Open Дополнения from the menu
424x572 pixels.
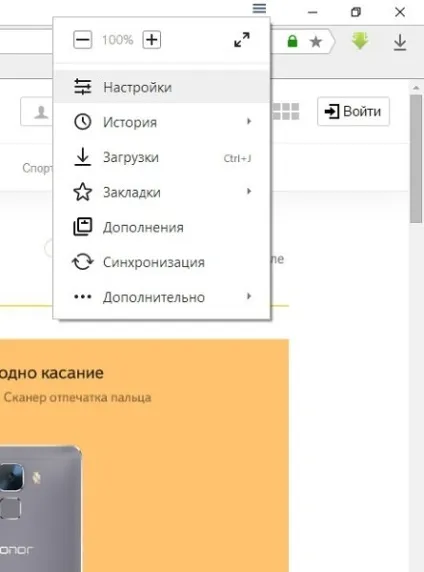click(162, 227)
